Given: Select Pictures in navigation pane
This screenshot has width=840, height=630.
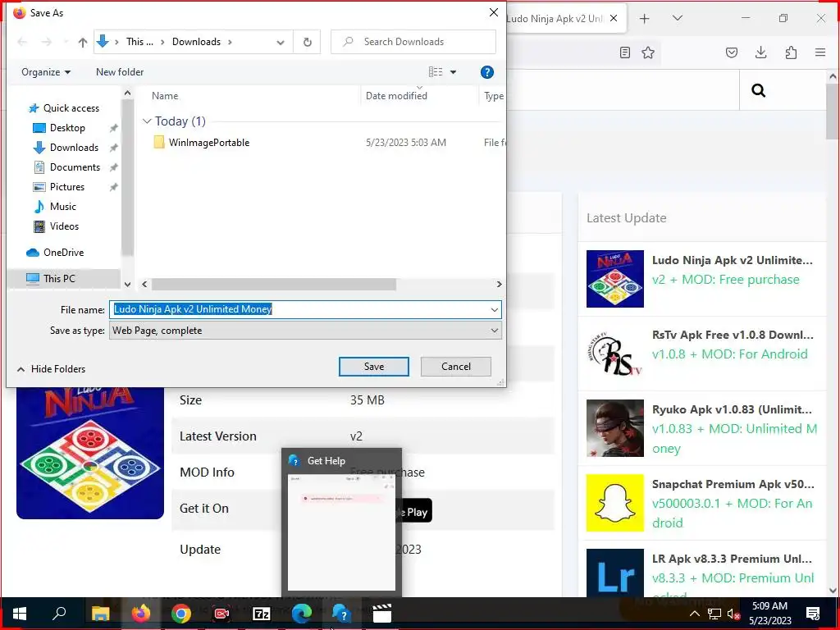Looking at the screenshot, I should [x=67, y=187].
